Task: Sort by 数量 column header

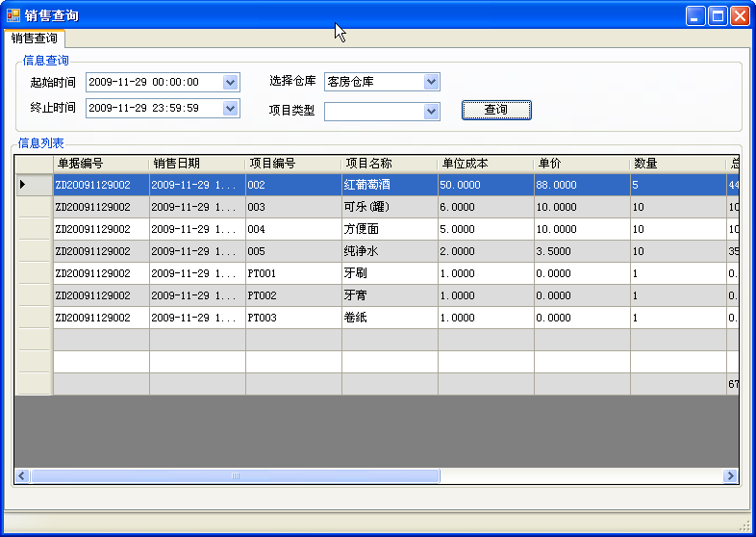Action: click(x=678, y=164)
